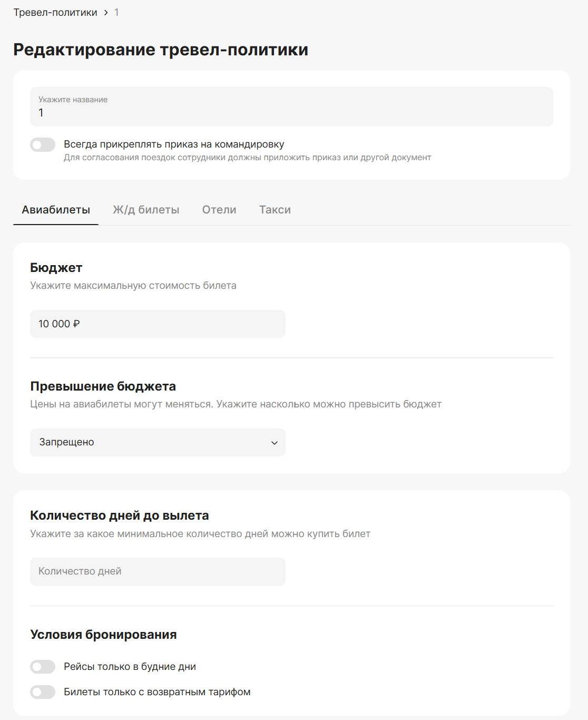Screen dimensions: 588x720
Task: Open the Превышение бюджета Запрещено dropdown
Action: (x=158, y=442)
